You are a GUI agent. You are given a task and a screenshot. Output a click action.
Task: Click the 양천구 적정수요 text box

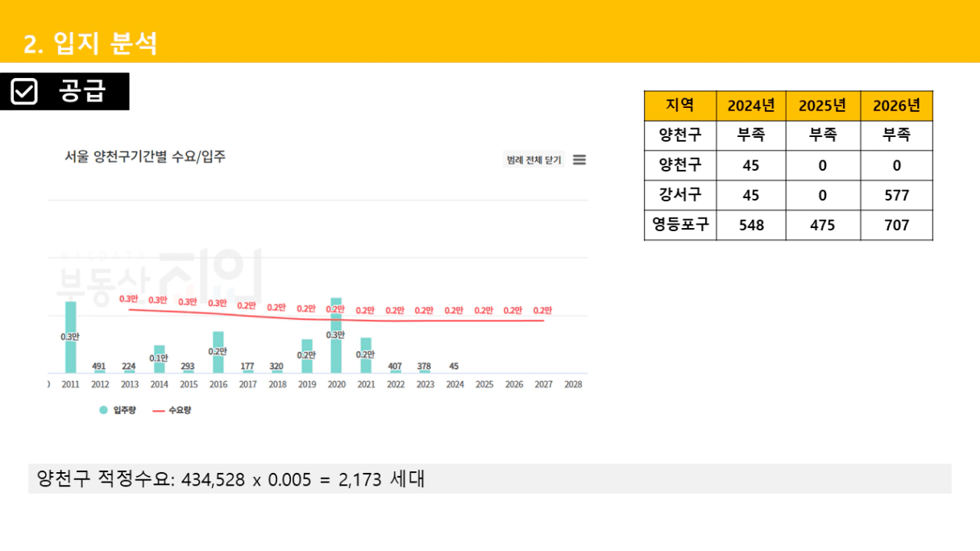click(489, 479)
